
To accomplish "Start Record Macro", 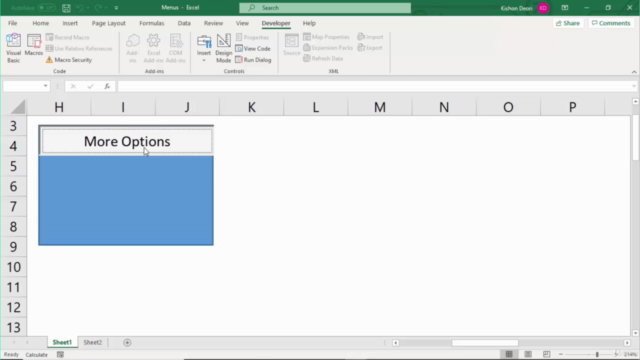I will (68, 37).
